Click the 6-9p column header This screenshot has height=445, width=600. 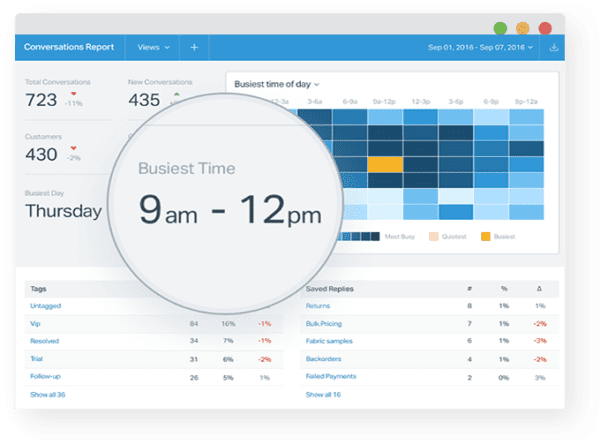pyautogui.click(x=491, y=101)
